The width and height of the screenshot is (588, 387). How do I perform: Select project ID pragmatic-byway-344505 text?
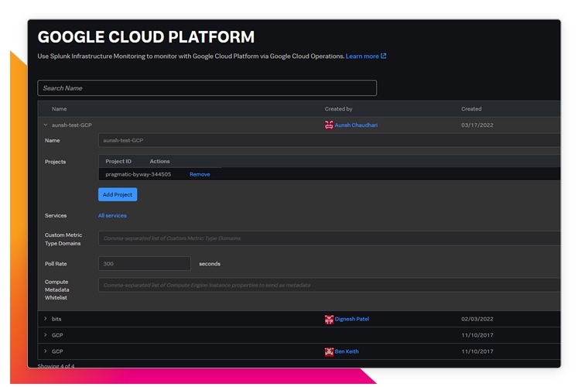coord(138,174)
